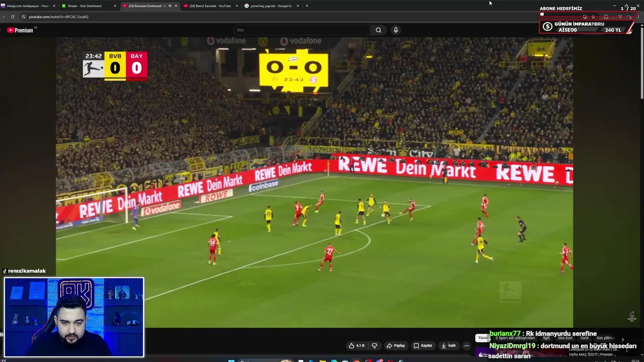Close the Borussia Dortmund tab
644x362 pixels.
176,6
